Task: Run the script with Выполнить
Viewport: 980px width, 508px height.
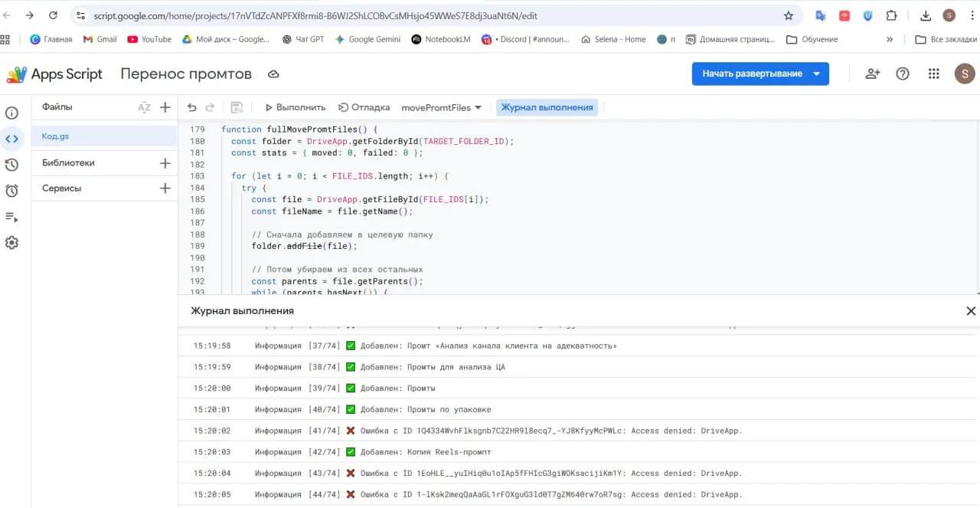Action: point(296,107)
